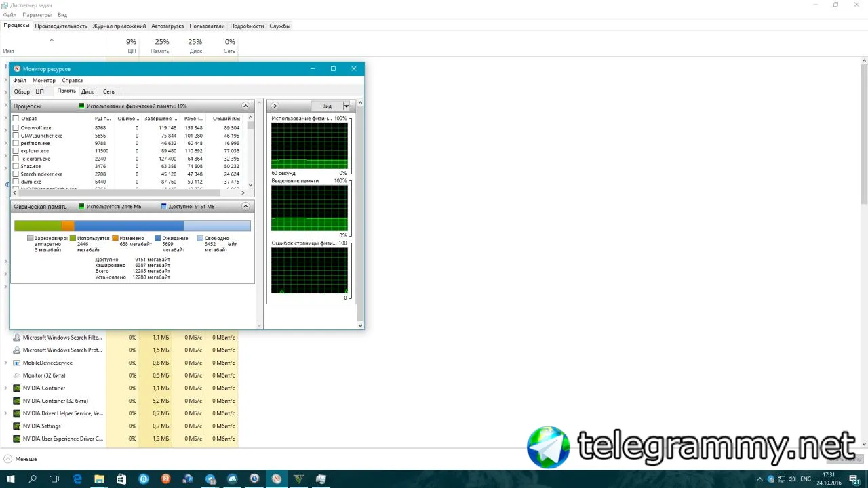The height and width of the screenshot is (488, 868).
Task: Switch to Resource Monitor taskbar button
Action: tap(277, 479)
